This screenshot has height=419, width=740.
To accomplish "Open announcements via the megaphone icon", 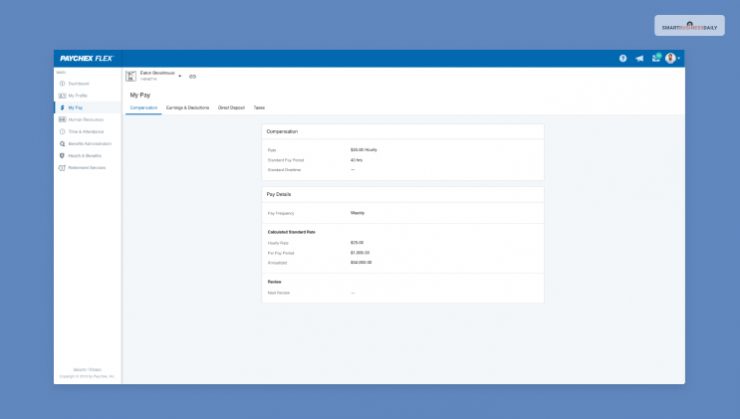I will (640, 58).
